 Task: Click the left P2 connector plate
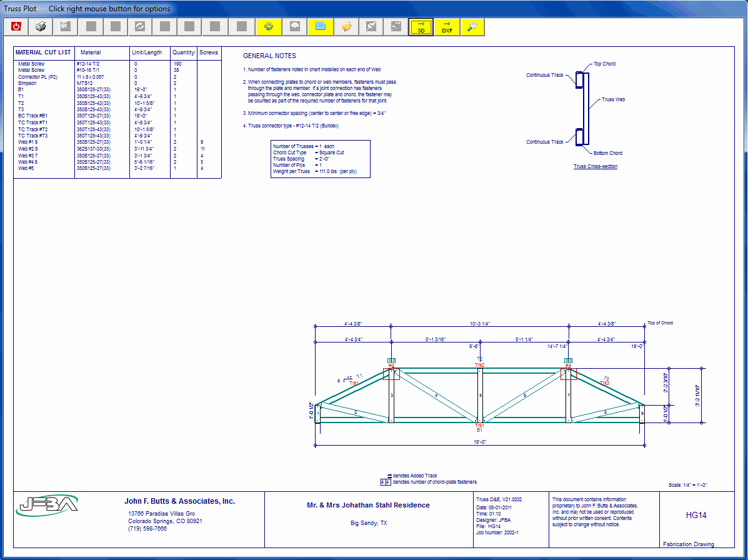tap(391, 374)
